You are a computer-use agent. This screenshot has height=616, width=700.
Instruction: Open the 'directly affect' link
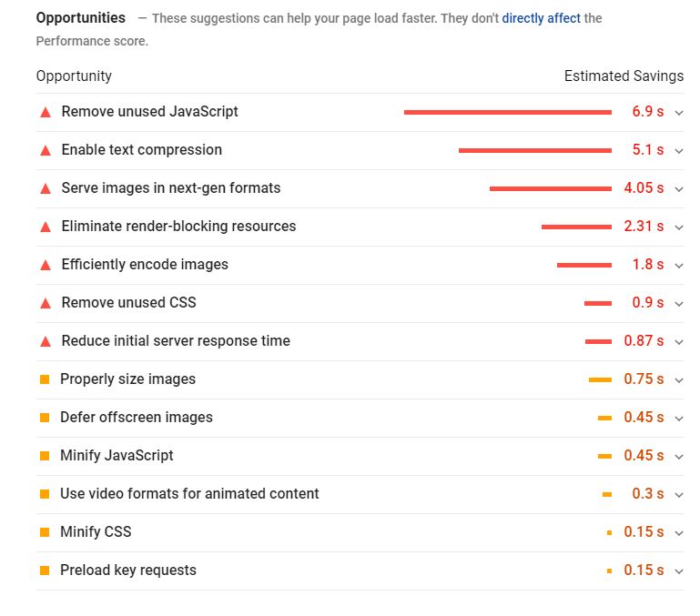[541, 18]
